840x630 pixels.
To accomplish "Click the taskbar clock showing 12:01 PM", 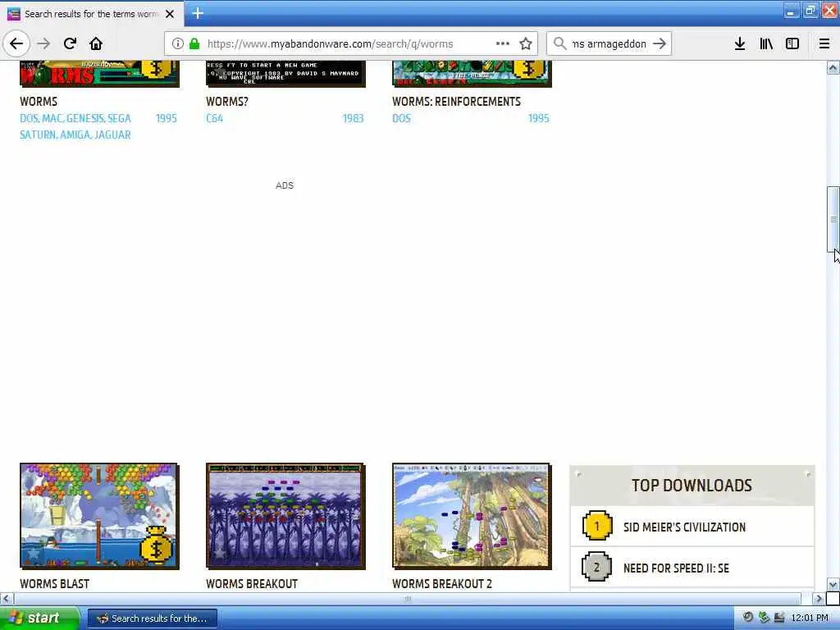I will (x=810, y=619).
